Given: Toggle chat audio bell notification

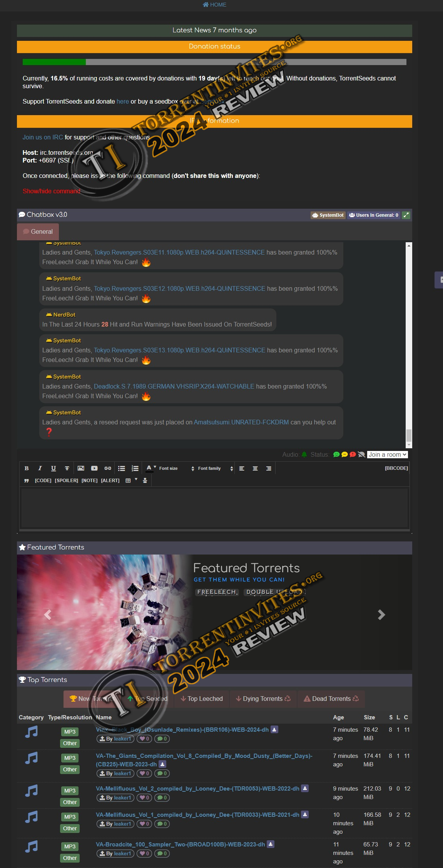Looking at the screenshot, I should 304,454.
